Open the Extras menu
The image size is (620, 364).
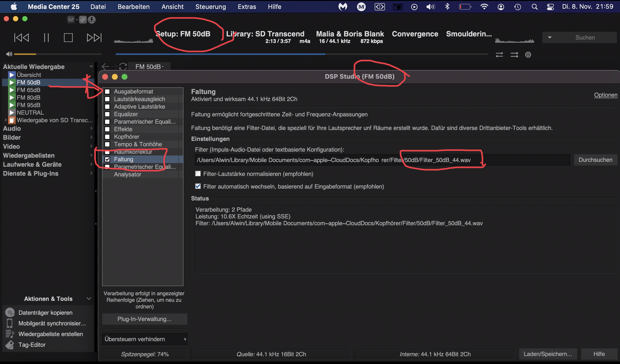pos(247,7)
